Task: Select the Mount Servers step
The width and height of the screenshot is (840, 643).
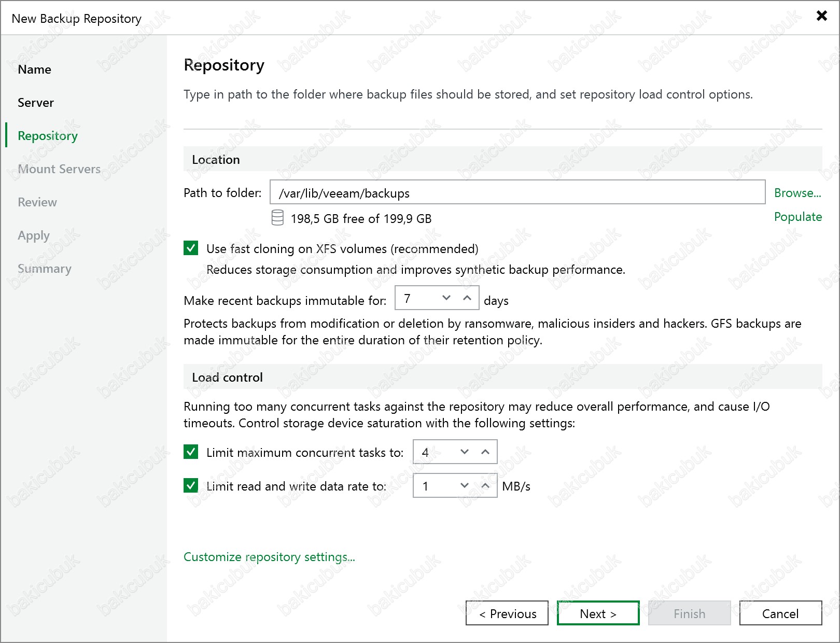Action: (59, 169)
